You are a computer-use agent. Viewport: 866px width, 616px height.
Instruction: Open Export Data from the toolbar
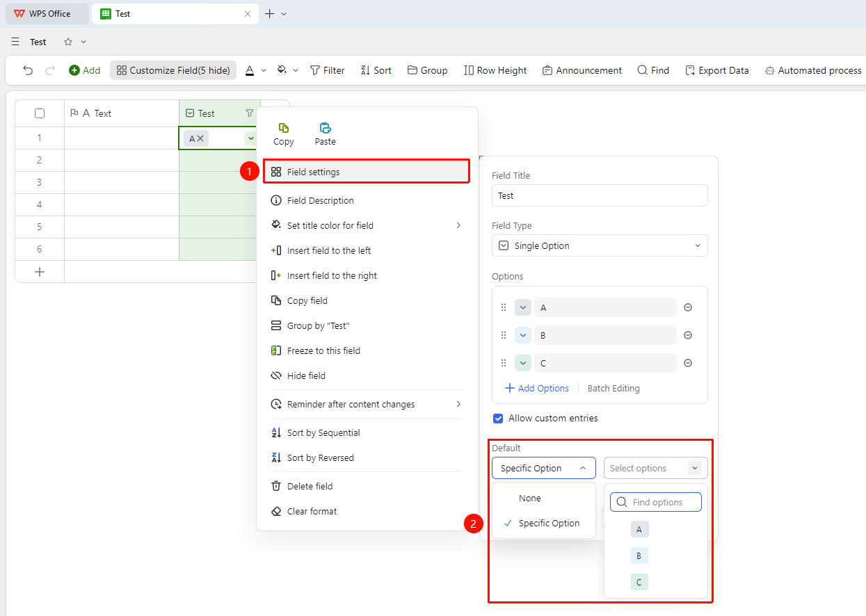tap(716, 70)
